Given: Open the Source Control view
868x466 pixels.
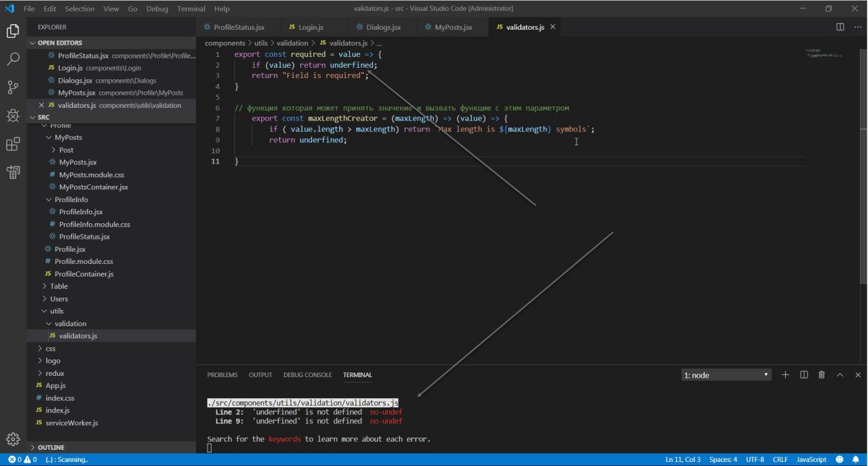Looking at the screenshot, I should [x=13, y=88].
